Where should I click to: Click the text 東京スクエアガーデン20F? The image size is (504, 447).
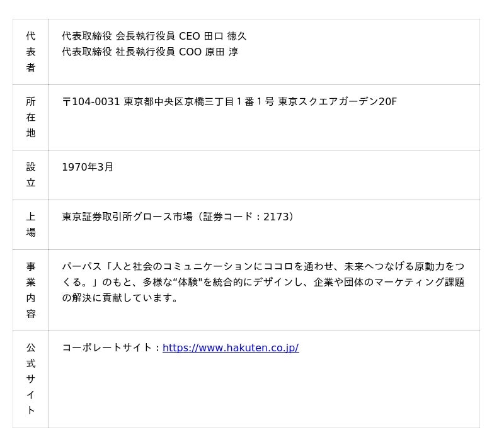(337, 101)
